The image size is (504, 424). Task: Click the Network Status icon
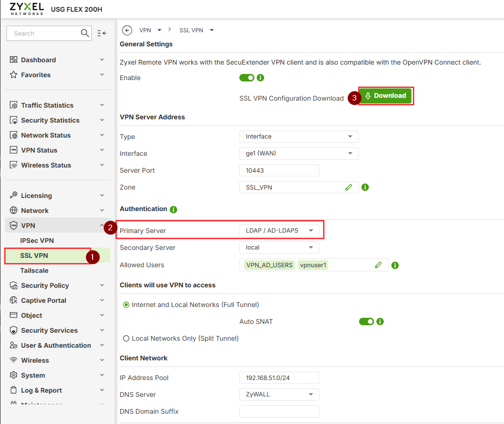pos(14,135)
